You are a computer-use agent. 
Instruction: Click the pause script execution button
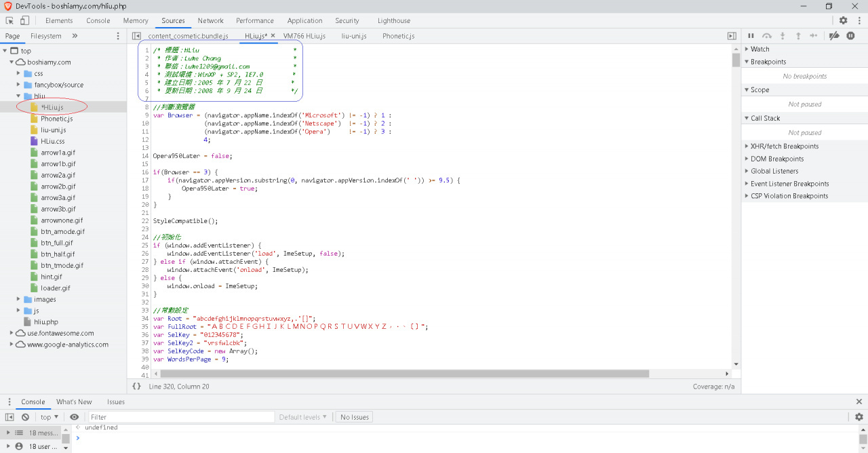coord(751,36)
